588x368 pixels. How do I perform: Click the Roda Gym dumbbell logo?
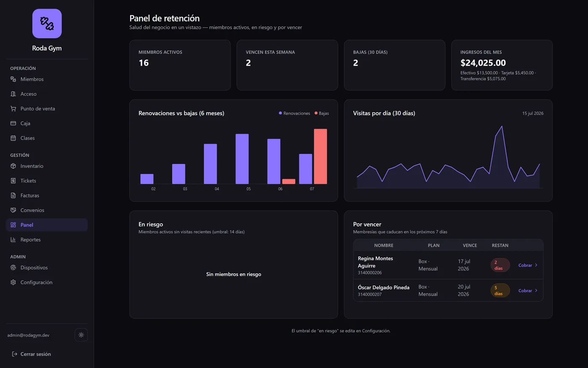click(47, 24)
